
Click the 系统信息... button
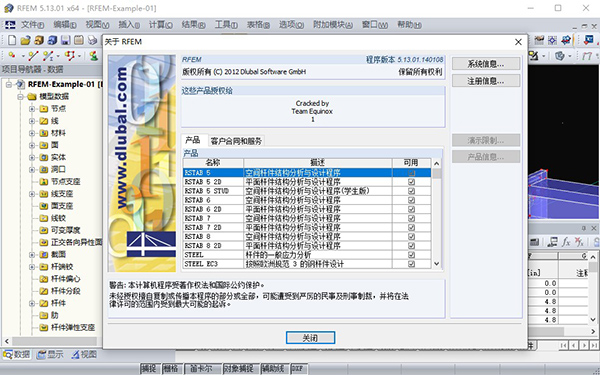click(486, 64)
